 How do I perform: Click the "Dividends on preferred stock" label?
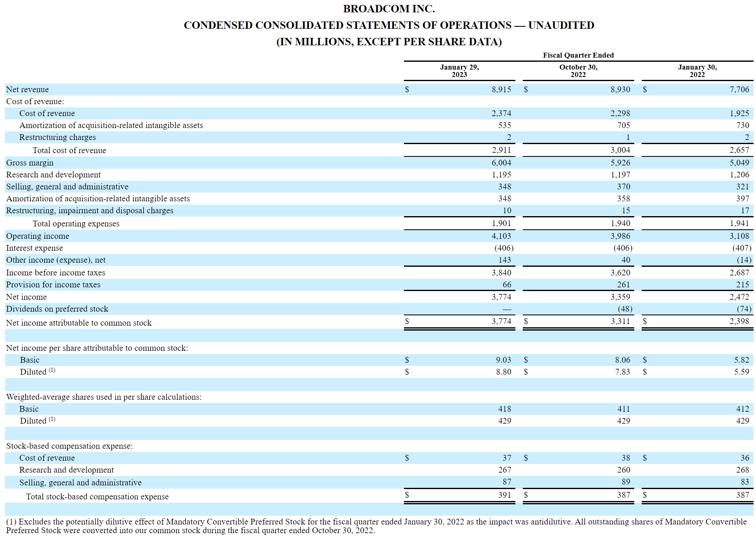(57, 309)
